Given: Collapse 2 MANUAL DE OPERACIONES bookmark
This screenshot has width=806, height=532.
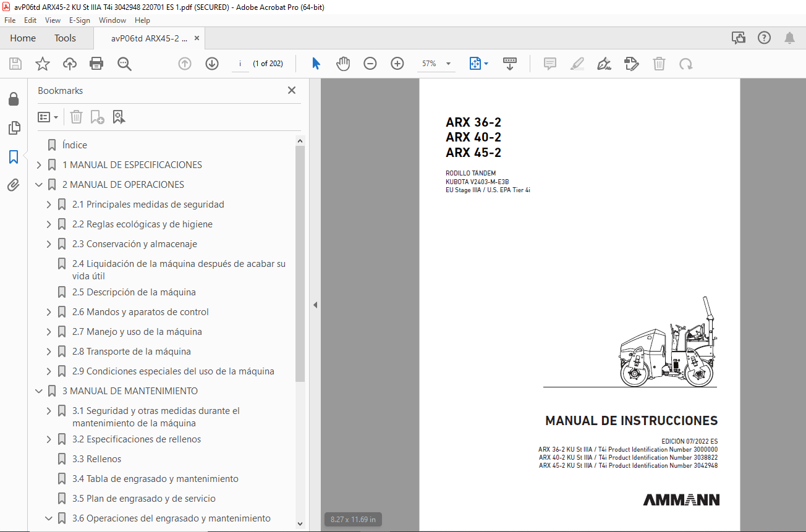Looking at the screenshot, I should point(39,185).
